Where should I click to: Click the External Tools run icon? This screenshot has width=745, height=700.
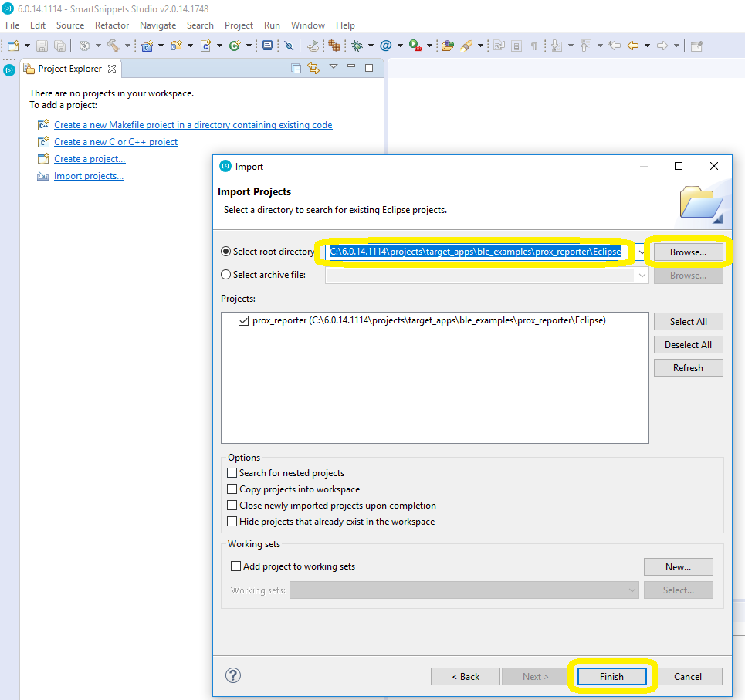(415, 46)
